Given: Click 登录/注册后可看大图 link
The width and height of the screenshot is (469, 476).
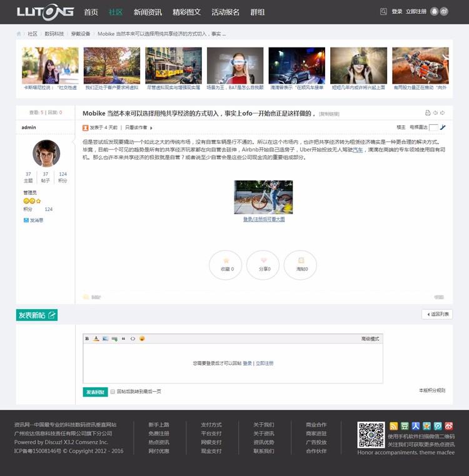Looking at the screenshot, I should [264, 219].
